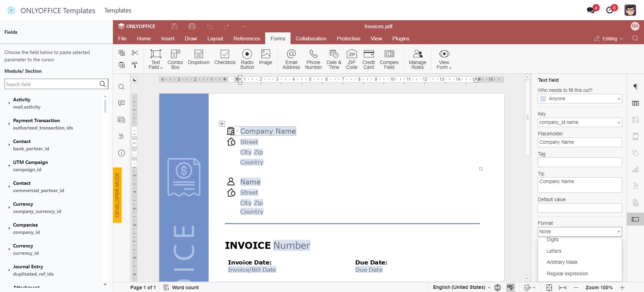Open the Templates link in header

118,10
